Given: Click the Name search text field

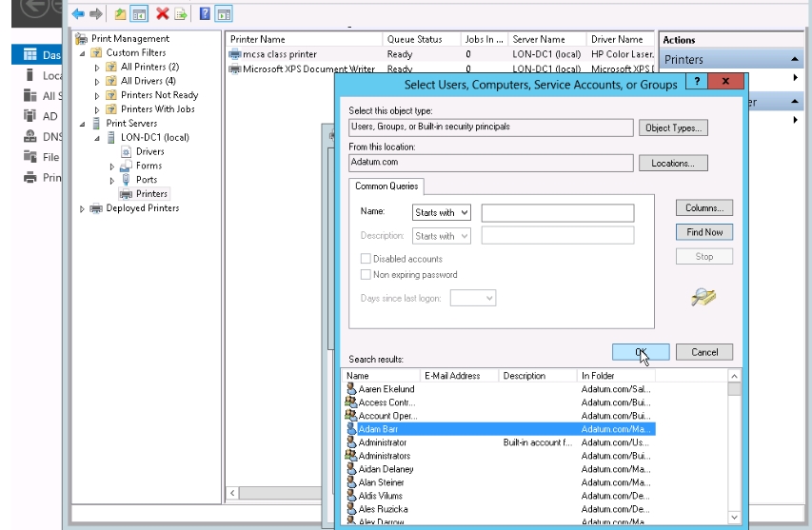Looking at the screenshot, I should 557,212.
